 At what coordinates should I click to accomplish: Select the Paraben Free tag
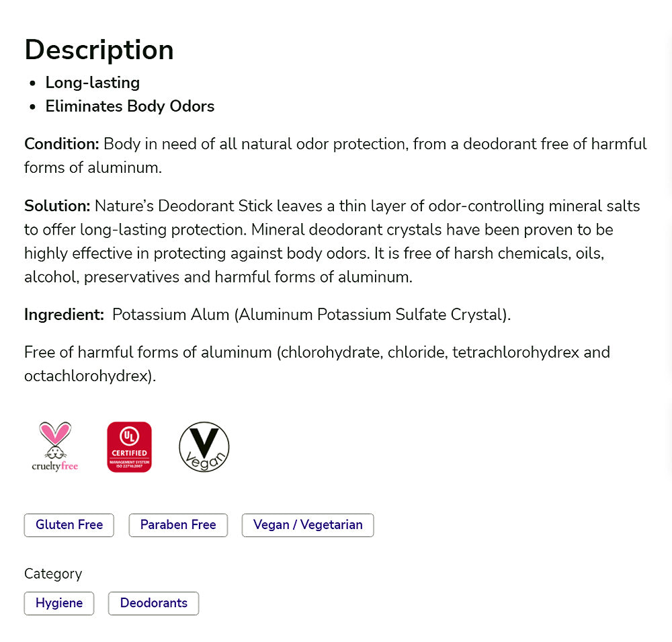pos(177,525)
